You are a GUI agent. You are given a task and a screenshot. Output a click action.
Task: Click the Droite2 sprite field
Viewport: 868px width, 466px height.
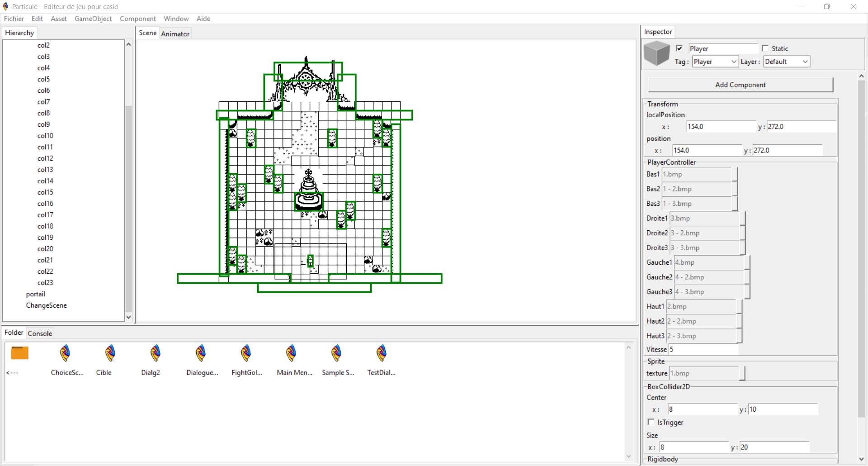(x=704, y=233)
